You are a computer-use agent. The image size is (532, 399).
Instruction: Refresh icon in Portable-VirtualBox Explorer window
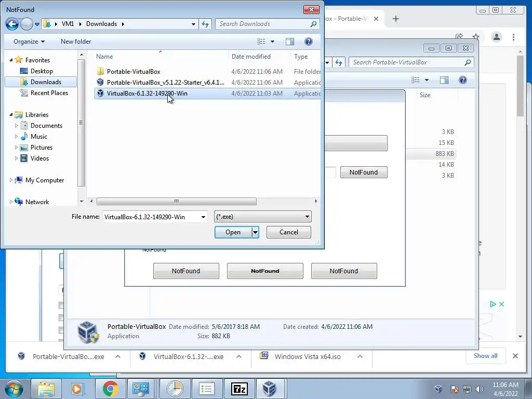click(x=339, y=62)
